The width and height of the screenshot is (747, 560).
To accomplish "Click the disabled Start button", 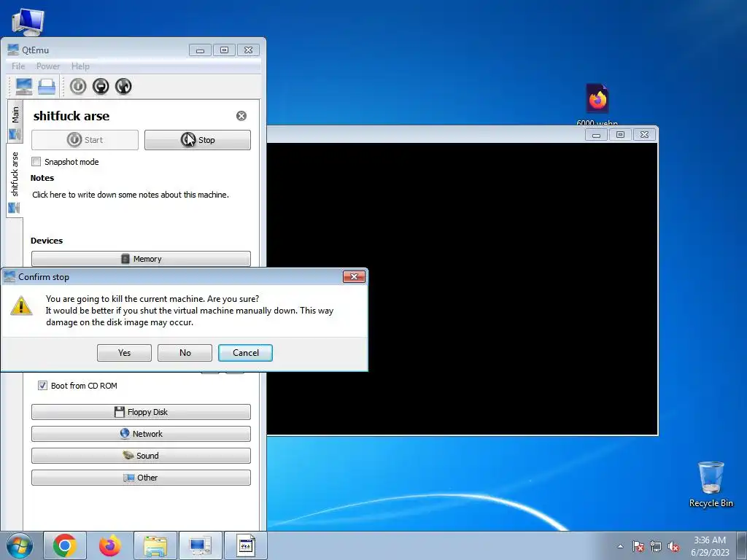I will pos(85,140).
